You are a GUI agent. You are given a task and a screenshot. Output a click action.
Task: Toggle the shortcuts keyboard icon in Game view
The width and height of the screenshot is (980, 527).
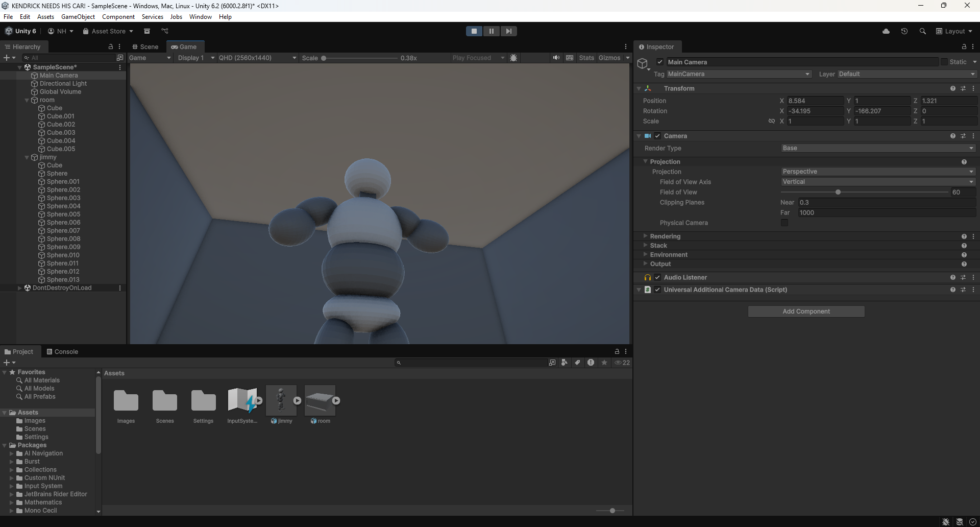[570, 58]
